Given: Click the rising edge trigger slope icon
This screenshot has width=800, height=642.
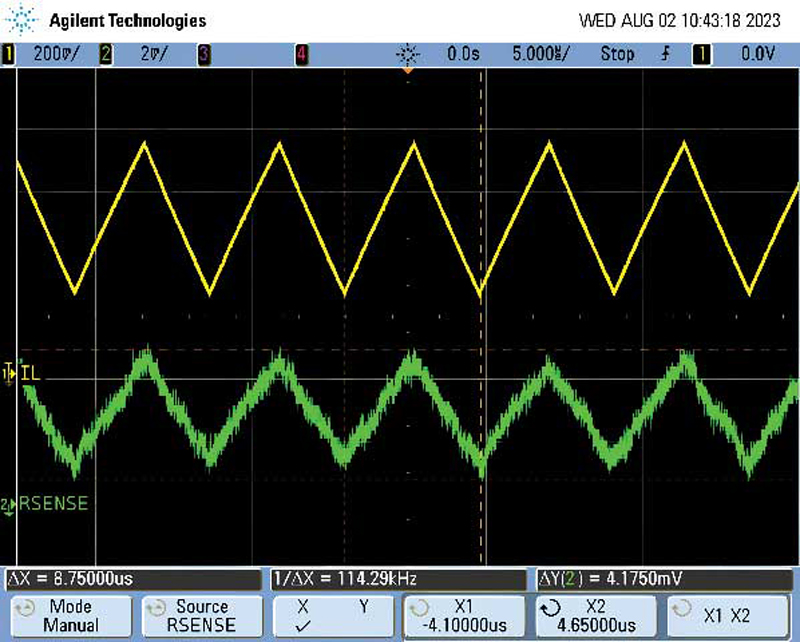Looking at the screenshot, I should pos(665,54).
